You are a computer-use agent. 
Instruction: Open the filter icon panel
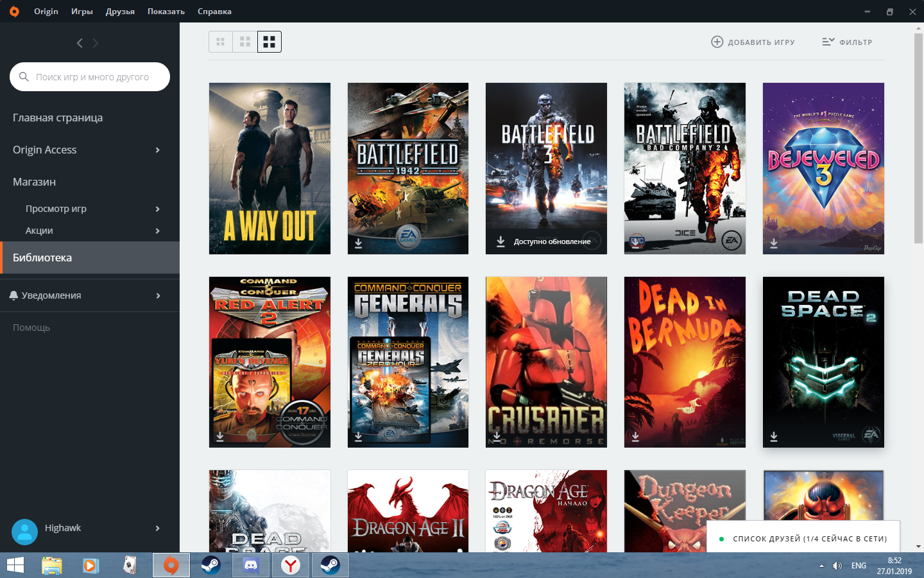coord(828,42)
